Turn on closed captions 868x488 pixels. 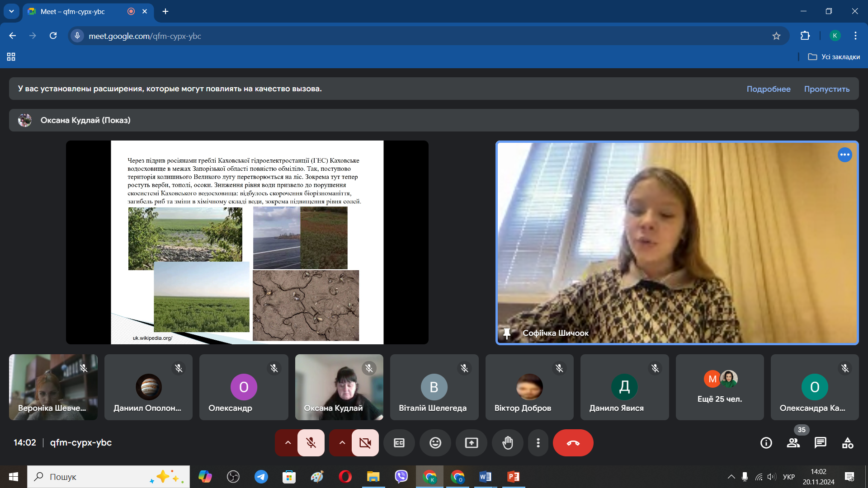click(x=399, y=443)
